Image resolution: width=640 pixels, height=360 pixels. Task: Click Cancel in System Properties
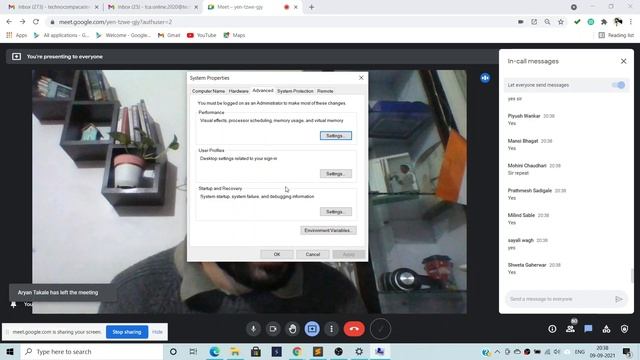point(313,254)
